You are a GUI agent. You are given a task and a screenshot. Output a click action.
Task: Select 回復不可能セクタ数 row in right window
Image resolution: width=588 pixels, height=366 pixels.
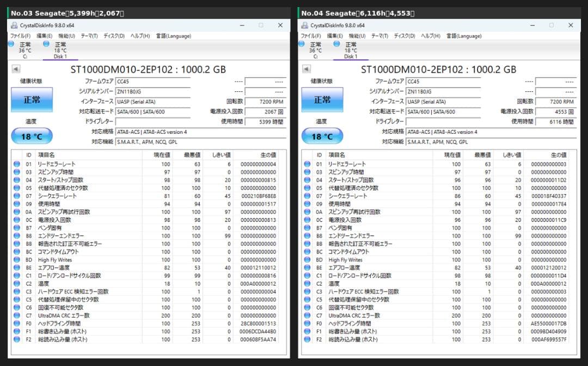pos(436,308)
